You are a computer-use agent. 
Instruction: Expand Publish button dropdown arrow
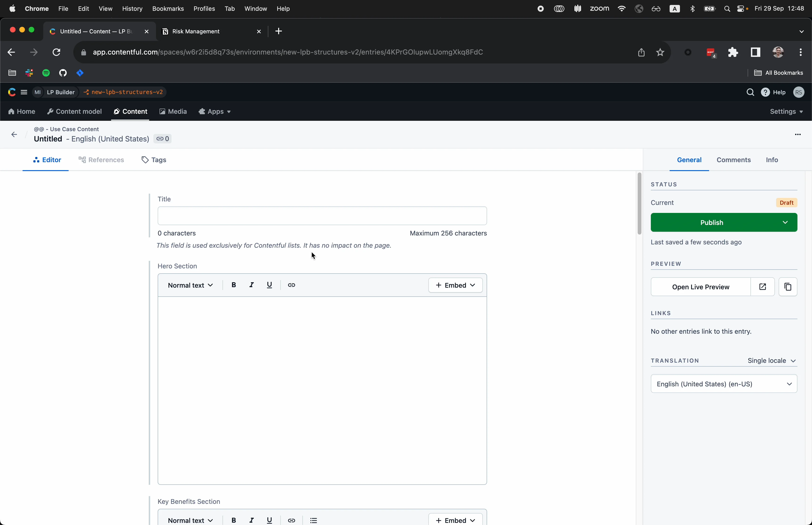[x=785, y=223]
